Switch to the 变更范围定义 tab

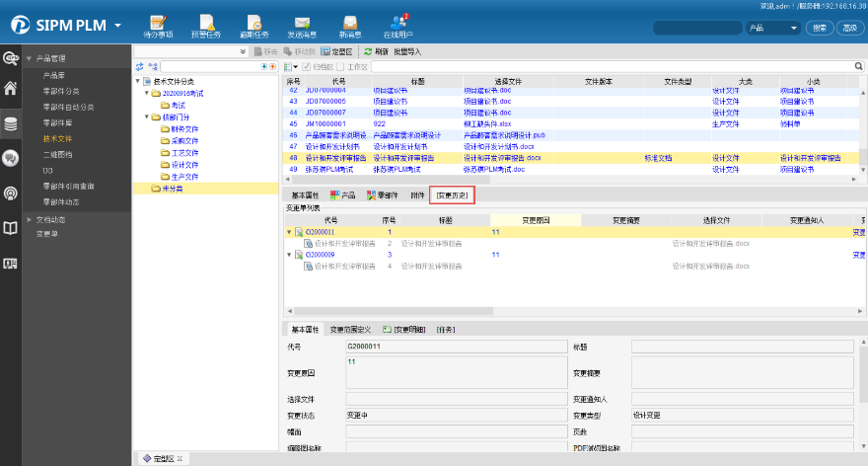pyautogui.click(x=351, y=329)
